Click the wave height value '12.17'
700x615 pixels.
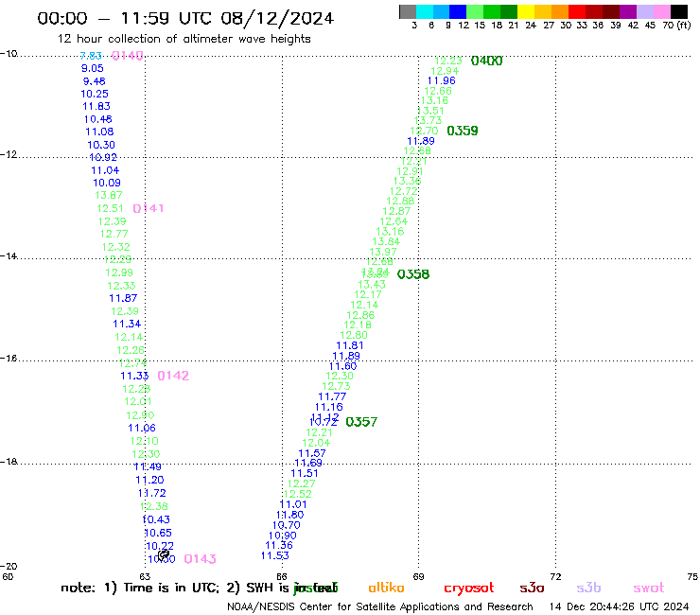point(368,295)
